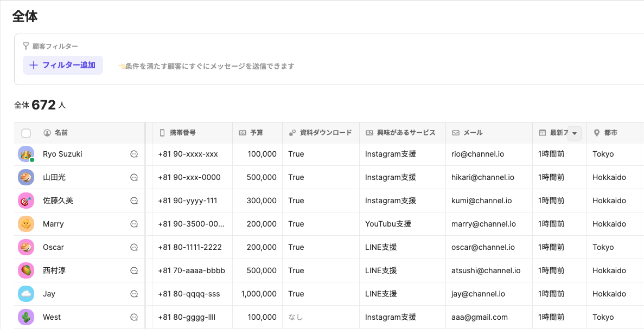This screenshot has height=329, width=644.
Task: Click email rio@channel.io
Action: pyautogui.click(x=477, y=154)
